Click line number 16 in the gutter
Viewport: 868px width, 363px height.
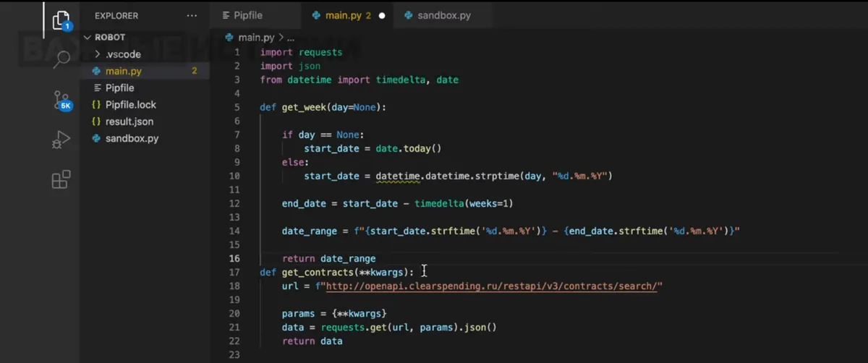pos(234,259)
